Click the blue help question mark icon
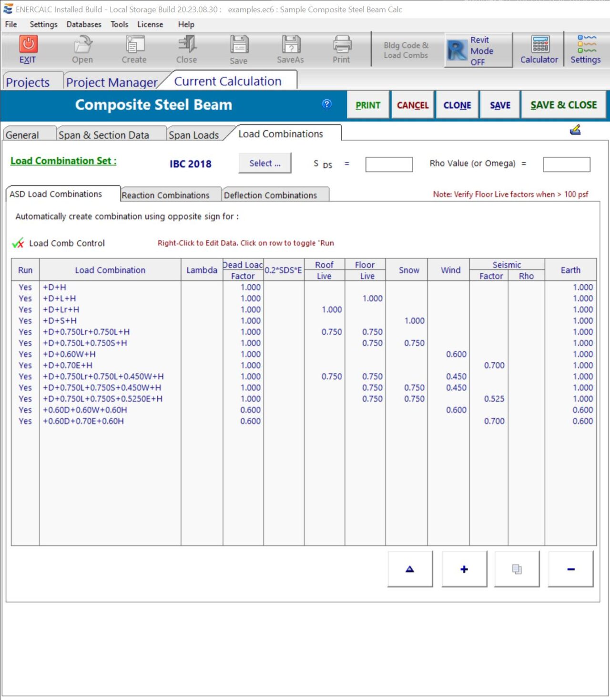 click(326, 104)
